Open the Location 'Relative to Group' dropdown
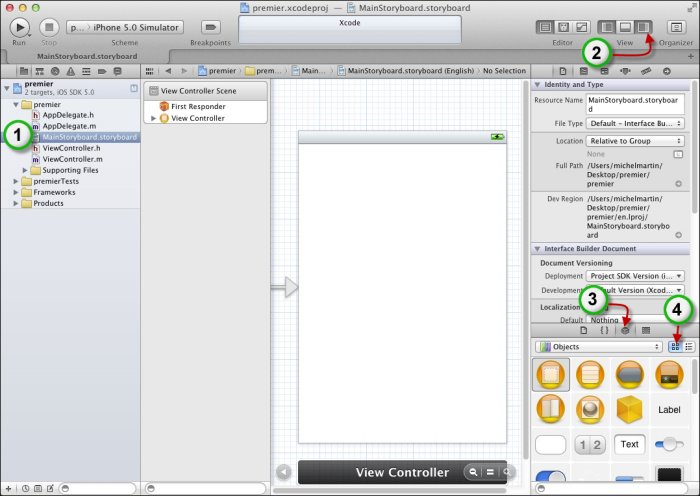This screenshot has width=700, height=496. [x=635, y=142]
